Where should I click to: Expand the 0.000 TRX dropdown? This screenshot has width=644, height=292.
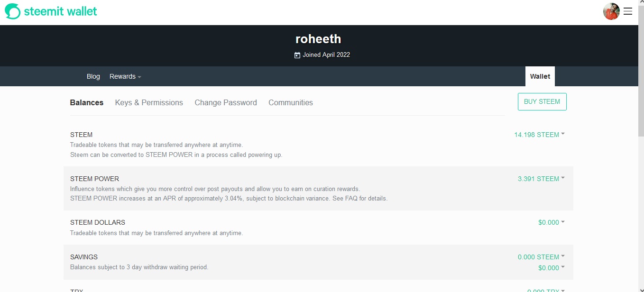point(546,291)
